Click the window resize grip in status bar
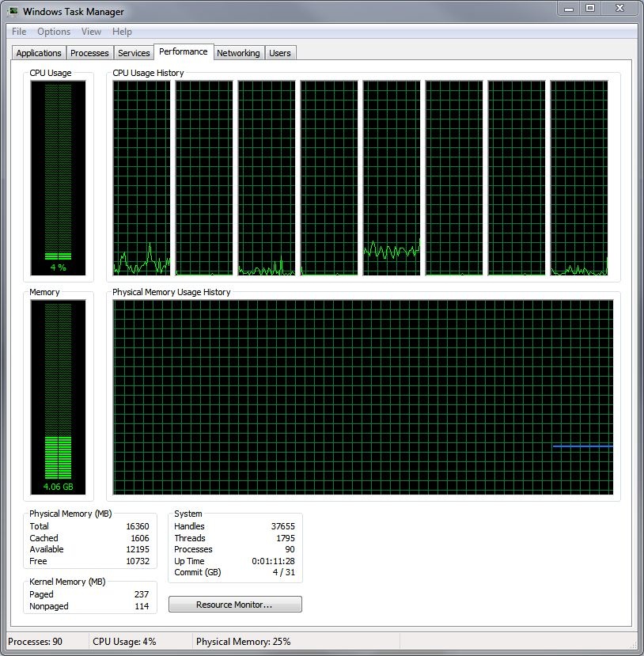This screenshot has height=656, width=644. click(635, 647)
